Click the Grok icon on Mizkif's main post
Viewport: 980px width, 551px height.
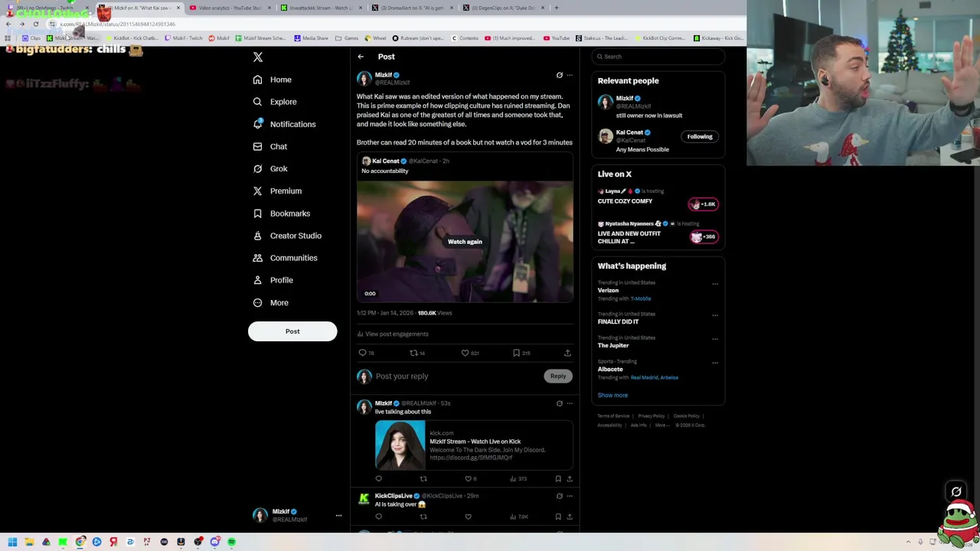559,75
